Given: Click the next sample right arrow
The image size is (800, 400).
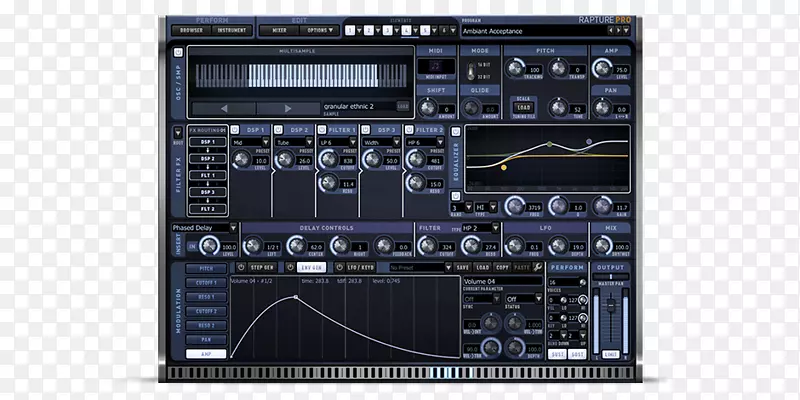Looking at the screenshot, I should 287,107.
